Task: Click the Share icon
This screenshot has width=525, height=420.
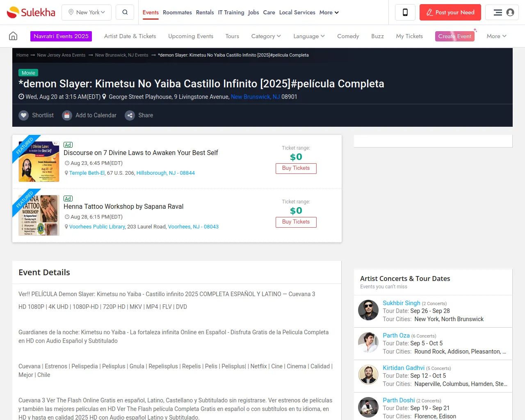Action: (x=130, y=116)
